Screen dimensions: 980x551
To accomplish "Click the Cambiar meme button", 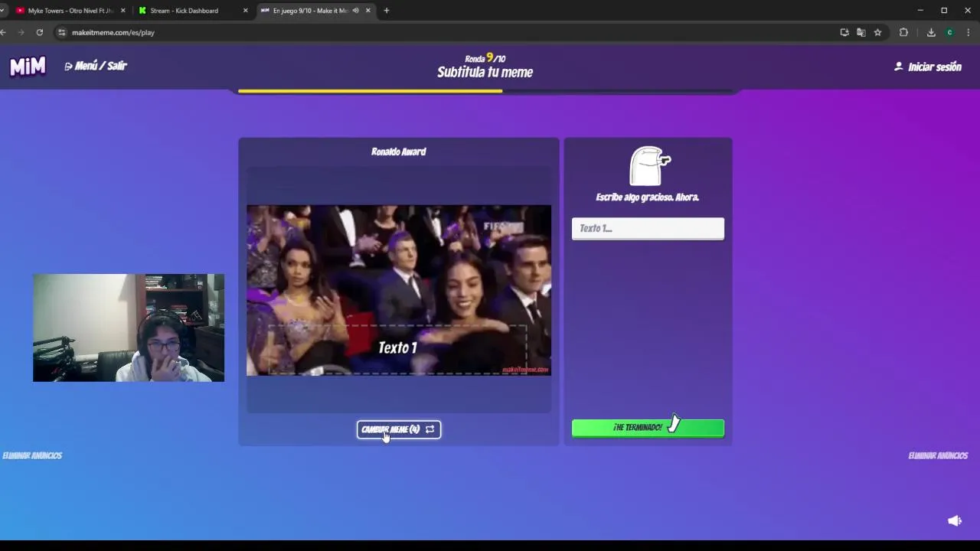I will 399,429.
